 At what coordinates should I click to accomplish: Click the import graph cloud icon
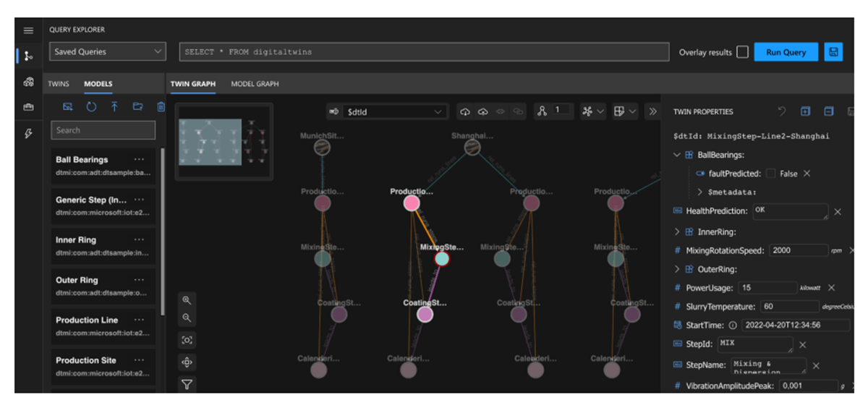[x=465, y=111]
